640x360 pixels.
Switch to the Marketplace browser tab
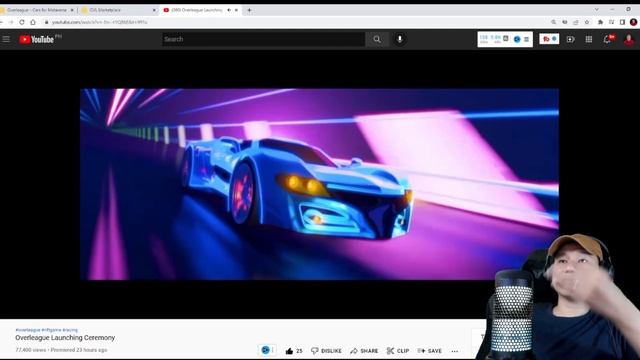coord(118,10)
